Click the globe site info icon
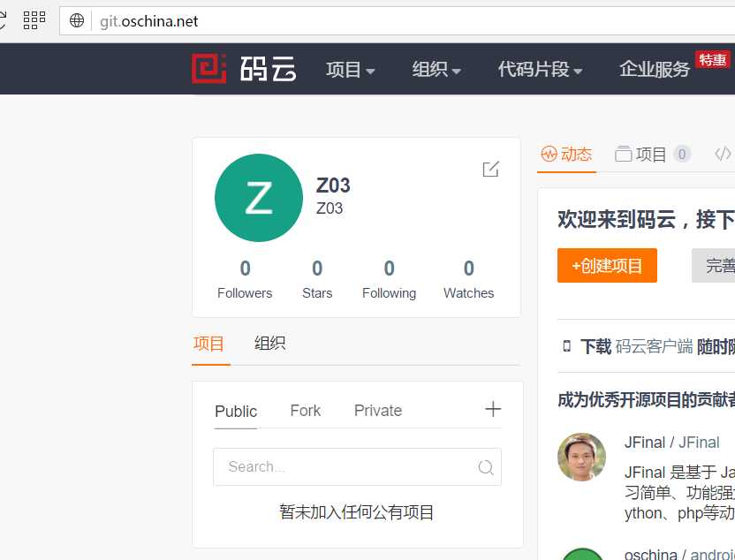735x560 pixels. 76,20
